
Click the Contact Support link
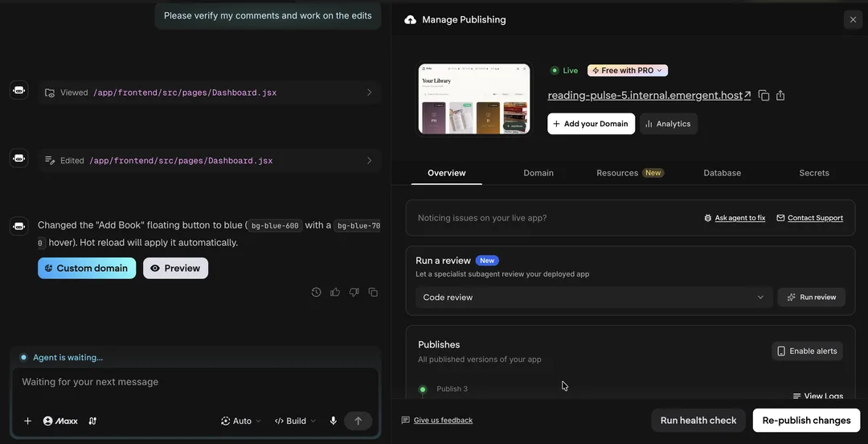click(x=810, y=218)
